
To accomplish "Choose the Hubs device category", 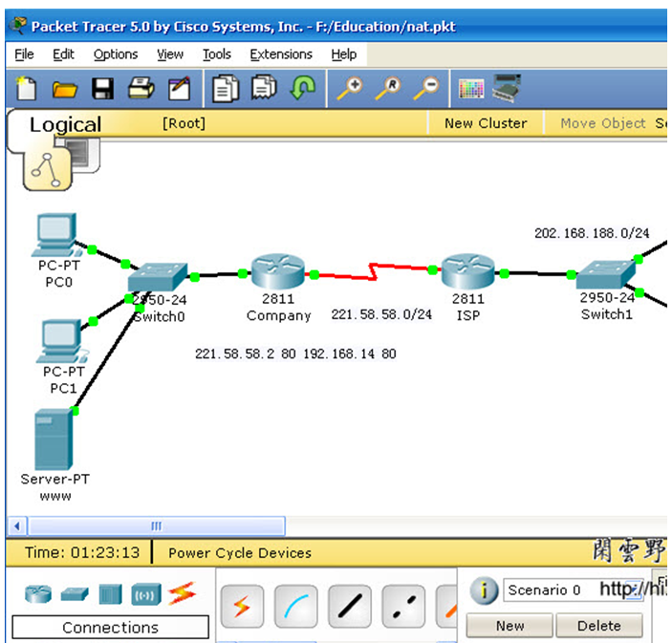I will (110, 594).
